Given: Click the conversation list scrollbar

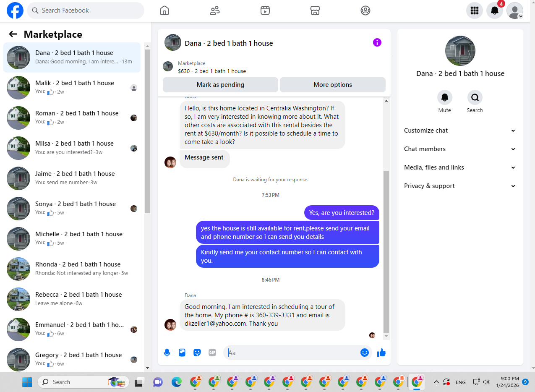Looking at the screenshot, I should tap(147, 131).
